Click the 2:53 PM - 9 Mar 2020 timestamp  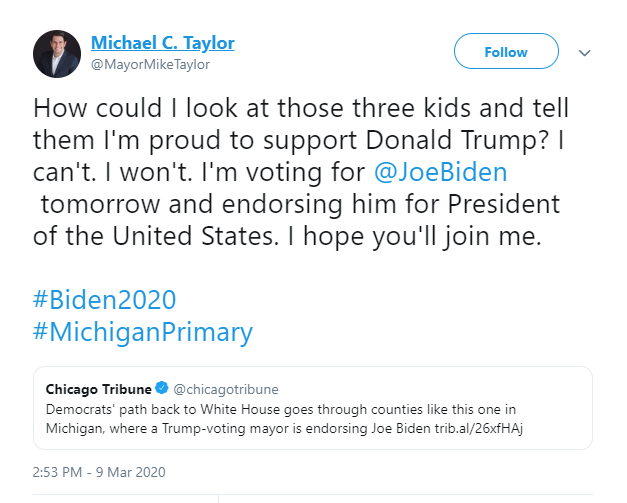point(99,472)
